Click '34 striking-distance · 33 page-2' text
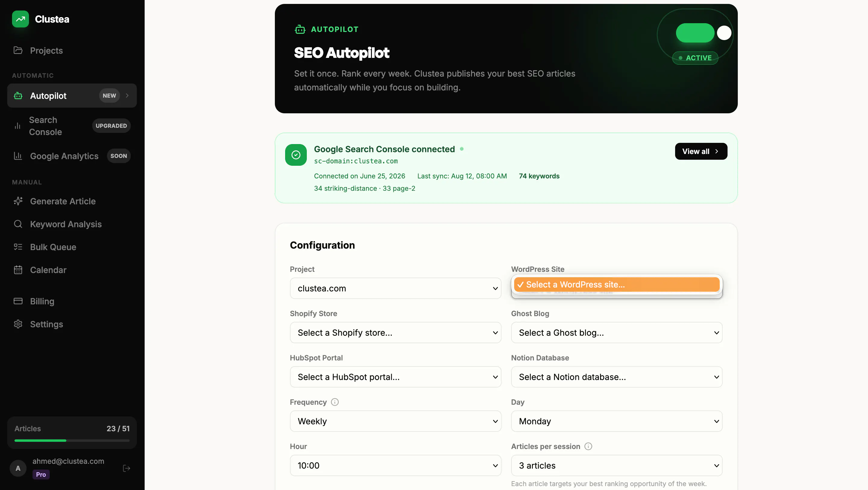This screenshot has height=490, width=868. tap(365, 188)
